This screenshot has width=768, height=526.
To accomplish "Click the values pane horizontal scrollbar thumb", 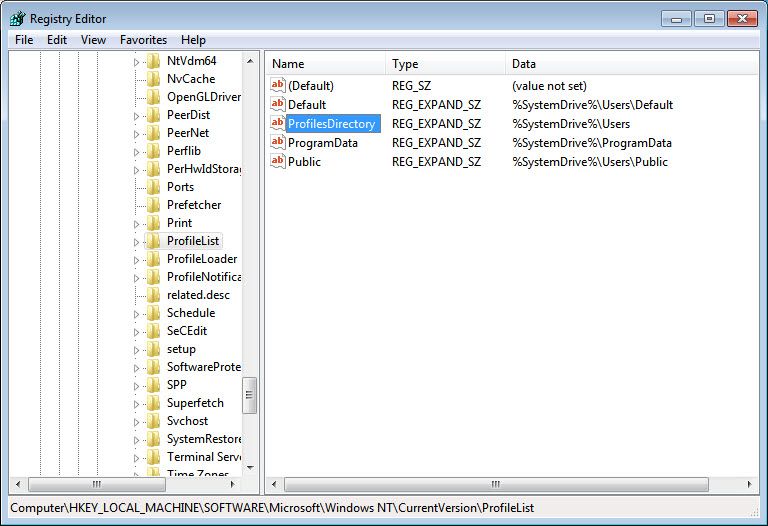I will point(496,484).
